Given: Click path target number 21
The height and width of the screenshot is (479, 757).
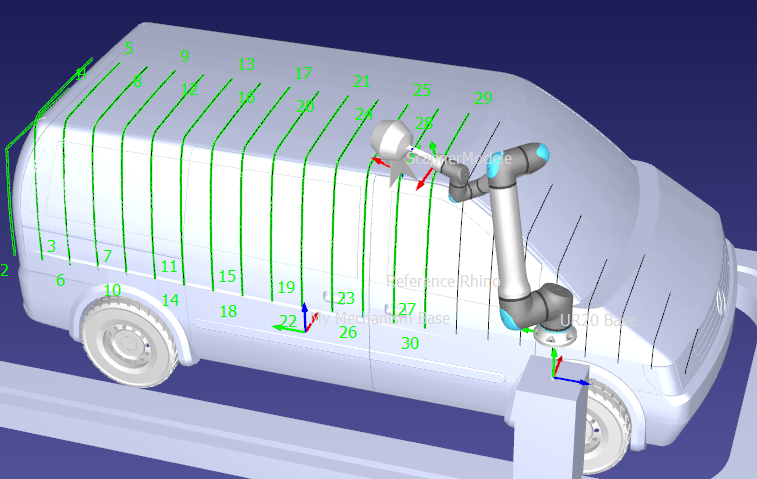Looking at the screenshot, I should tap(361, 81).
